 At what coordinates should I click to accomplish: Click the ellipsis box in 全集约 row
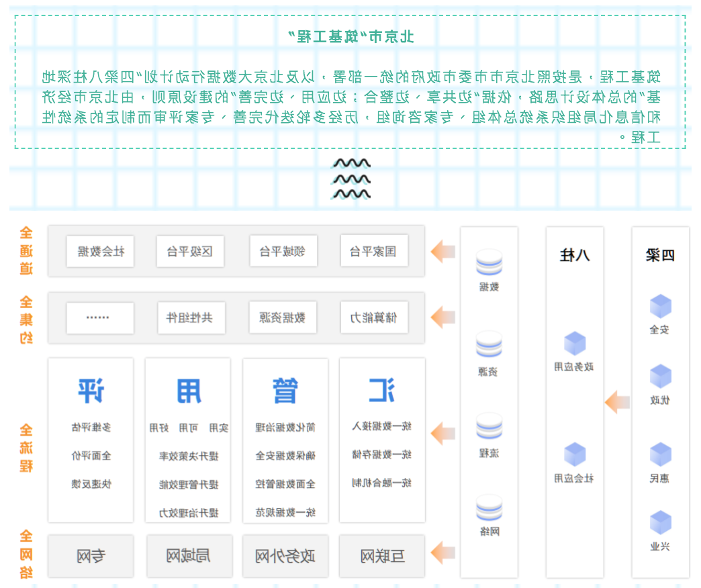tap(100, 318)
